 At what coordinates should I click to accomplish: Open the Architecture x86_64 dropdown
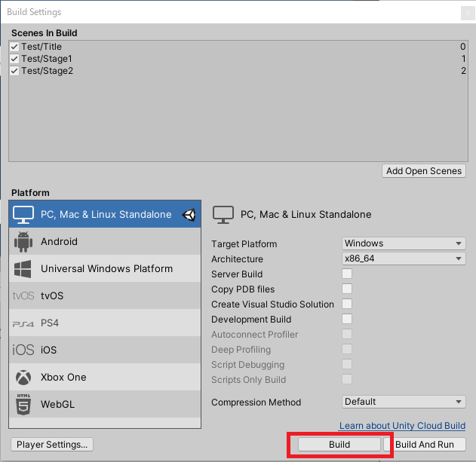404,259
